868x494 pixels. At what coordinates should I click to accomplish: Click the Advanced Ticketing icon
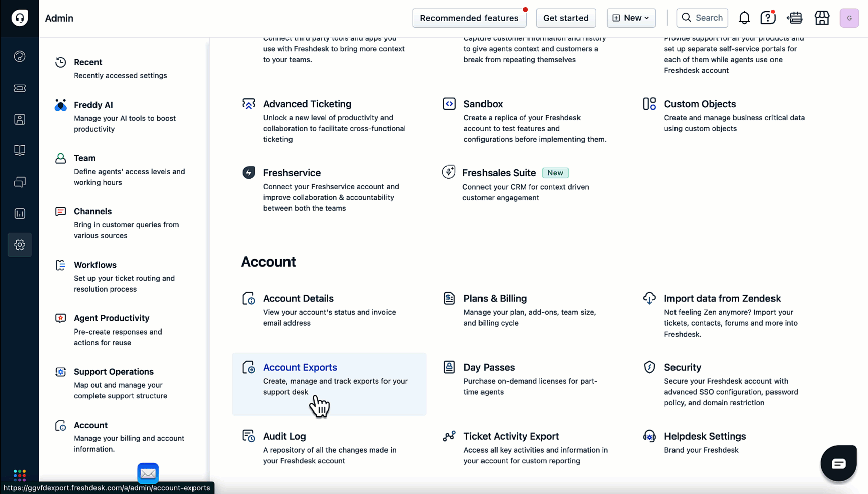tap(249, 104)
